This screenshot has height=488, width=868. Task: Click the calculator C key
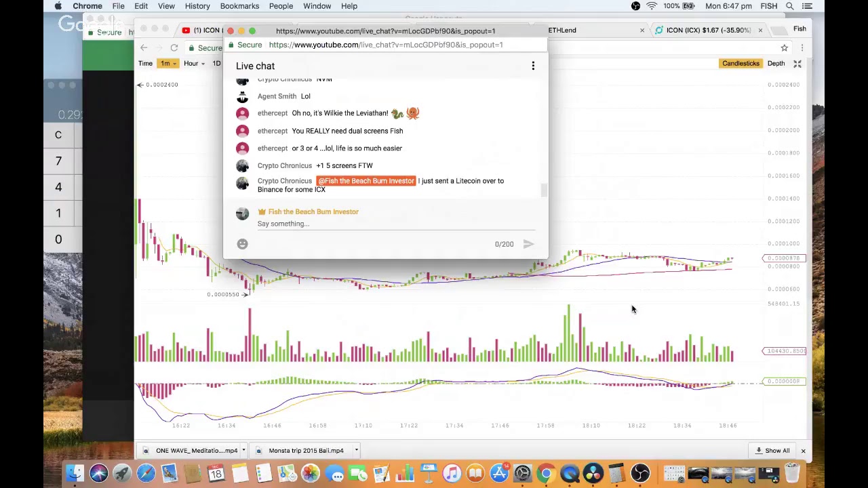(58, 135)
